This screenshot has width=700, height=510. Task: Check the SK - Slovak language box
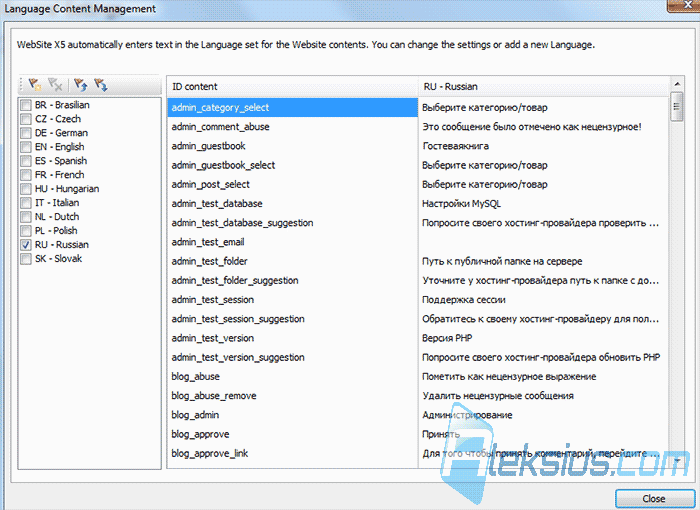click(26, 259)
